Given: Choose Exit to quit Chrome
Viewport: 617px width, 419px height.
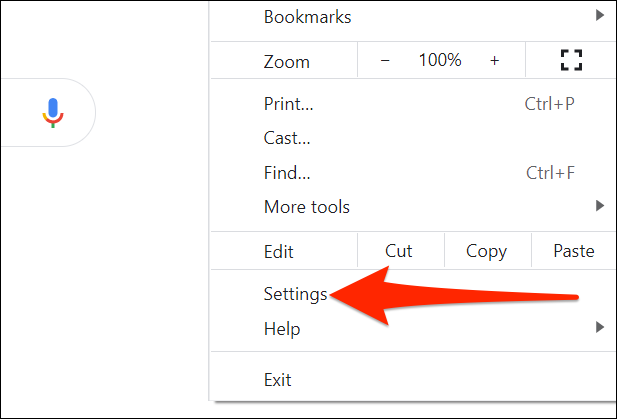Looking at the screenshot, I should point(277,380).
